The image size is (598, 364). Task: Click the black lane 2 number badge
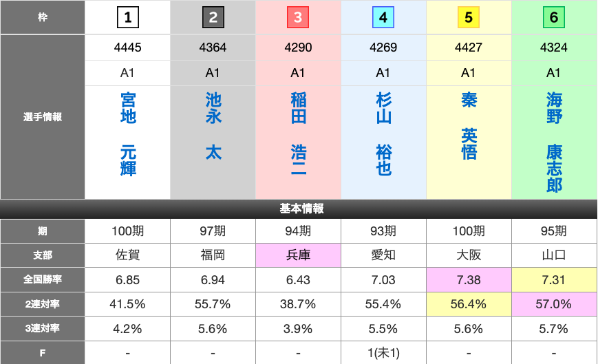(213, 17)
